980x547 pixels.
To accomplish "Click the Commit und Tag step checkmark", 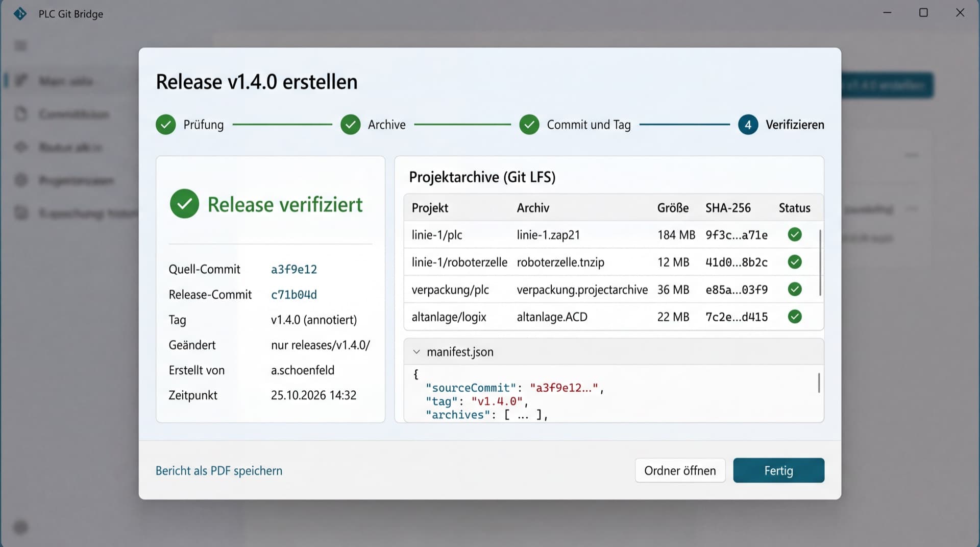I will (x=529, y=125).
